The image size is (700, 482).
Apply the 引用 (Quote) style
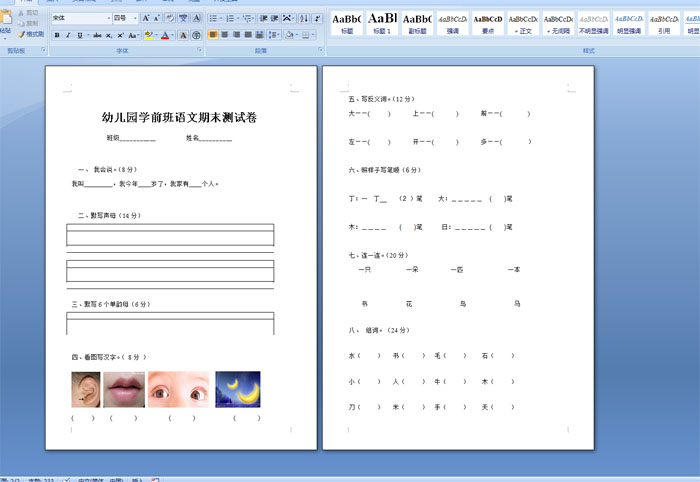(664, 23)
